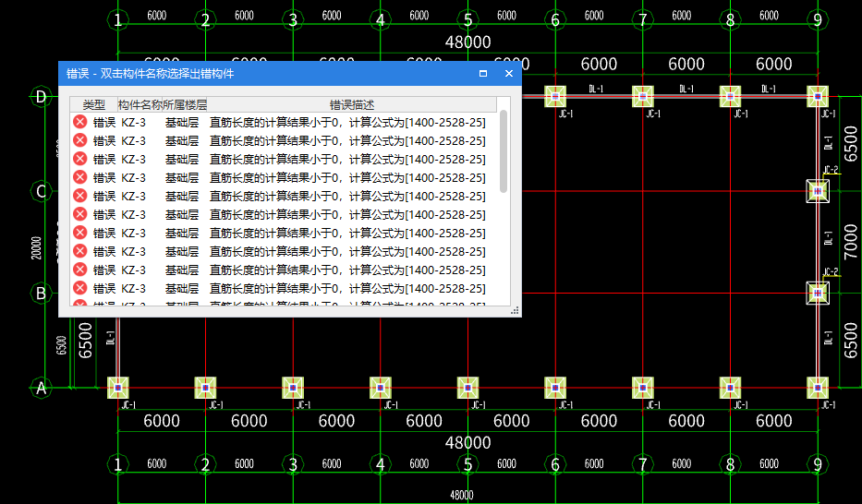862x504 pixels.
Task: Select footing at axis A and 6 intersection
Action: pos(555,388)
